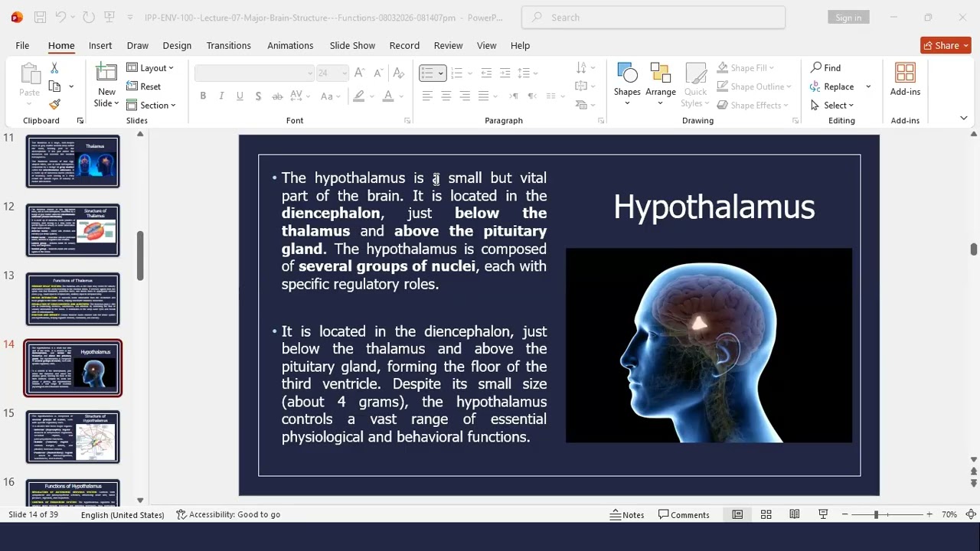
Task: Click the Sign in button
Action: [848, 18]
